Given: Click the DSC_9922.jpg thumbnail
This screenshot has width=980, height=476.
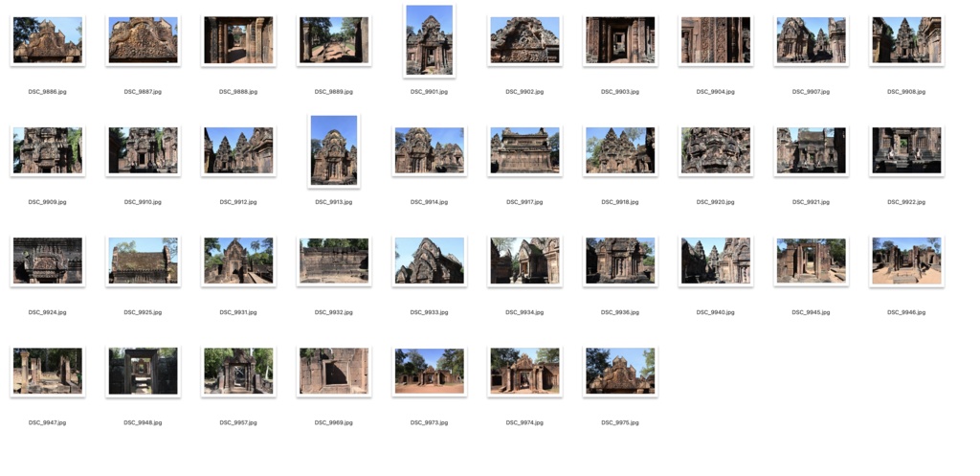Looking at the screenshot, I should click(x=906, y=150).
